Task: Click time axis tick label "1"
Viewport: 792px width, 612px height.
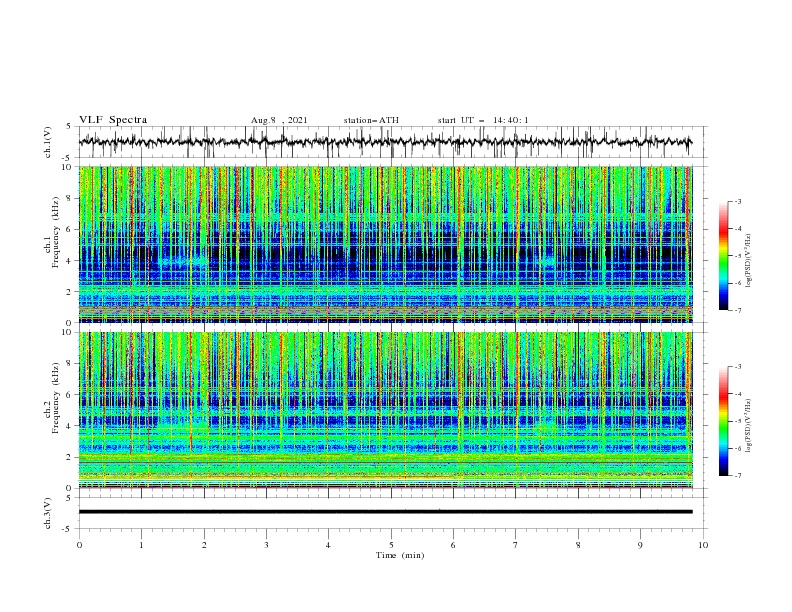Action: [x=142, y=545]
